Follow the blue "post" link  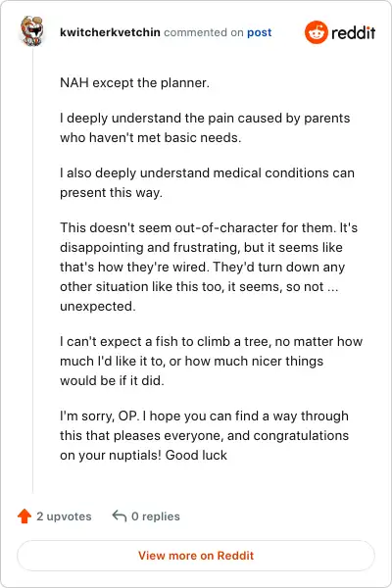(x=259, y=32)
